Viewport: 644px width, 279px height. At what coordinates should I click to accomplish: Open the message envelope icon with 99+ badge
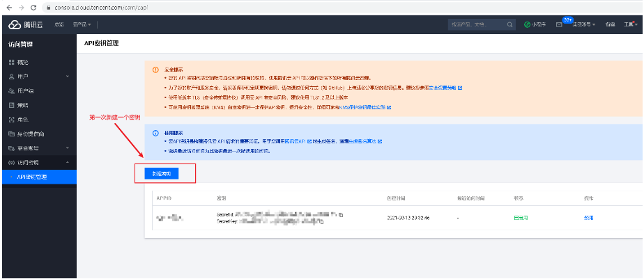(x=559, y=24)
